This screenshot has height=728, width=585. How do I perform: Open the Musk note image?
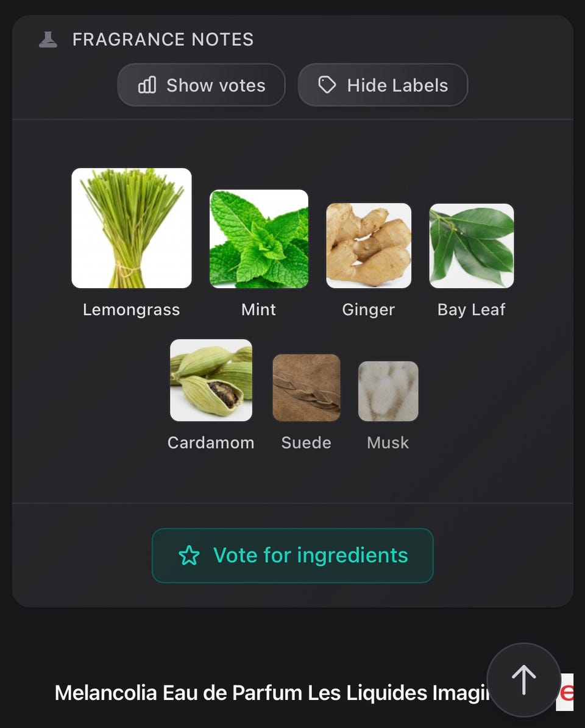(x=388, y=391)
